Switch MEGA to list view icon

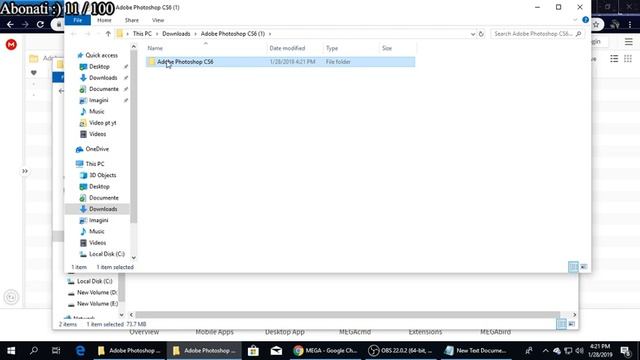tap(614, 59)
